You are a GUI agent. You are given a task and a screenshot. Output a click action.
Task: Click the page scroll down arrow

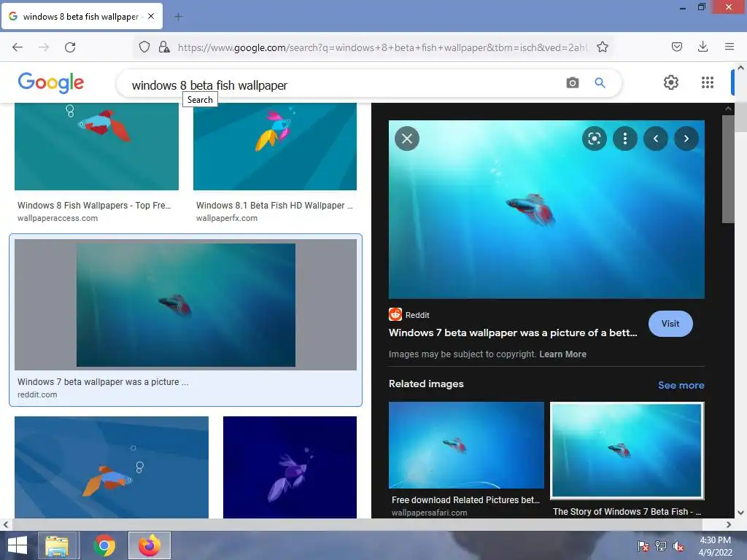(741, 513)
